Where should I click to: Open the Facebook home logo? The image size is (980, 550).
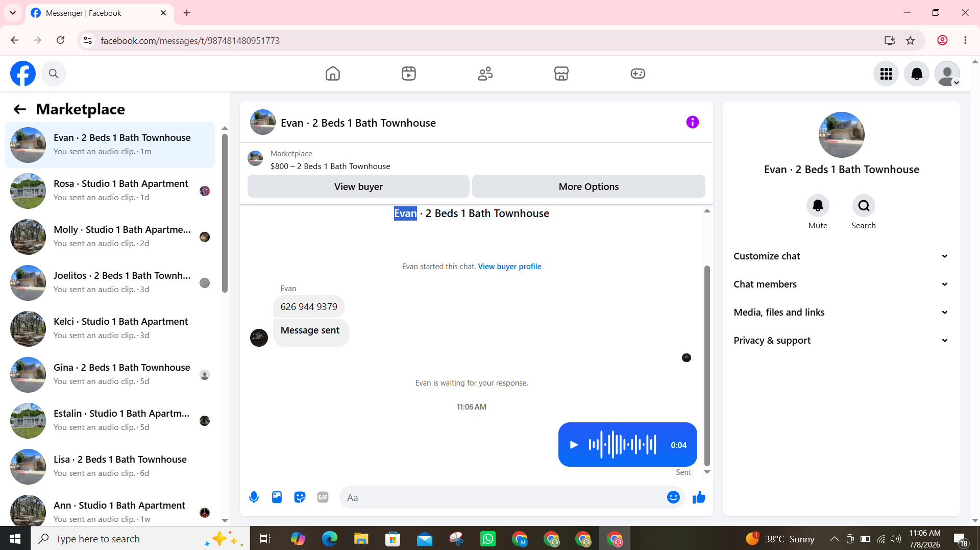pos(23,74)
